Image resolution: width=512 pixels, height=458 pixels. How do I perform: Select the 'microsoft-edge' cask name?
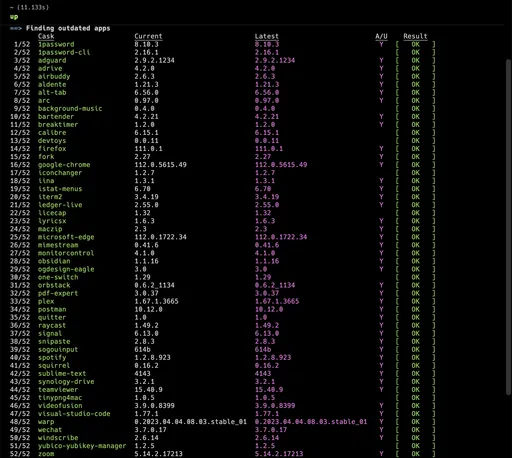point(66,237)
